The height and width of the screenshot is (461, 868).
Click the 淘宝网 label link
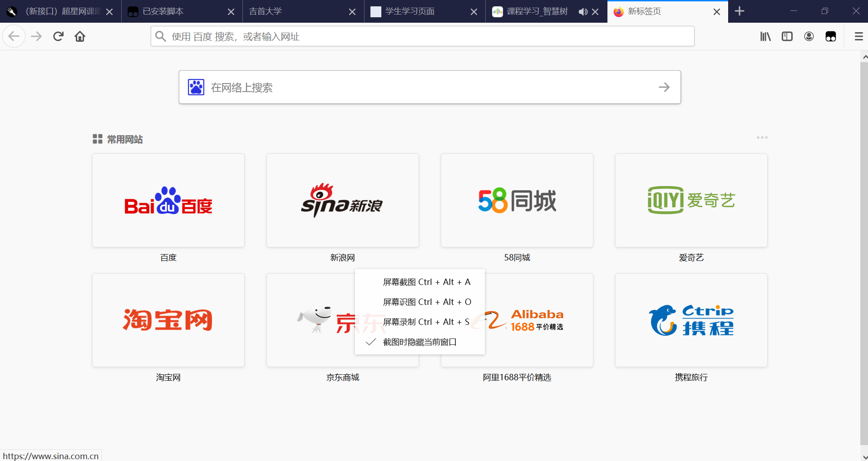point(168,378)
